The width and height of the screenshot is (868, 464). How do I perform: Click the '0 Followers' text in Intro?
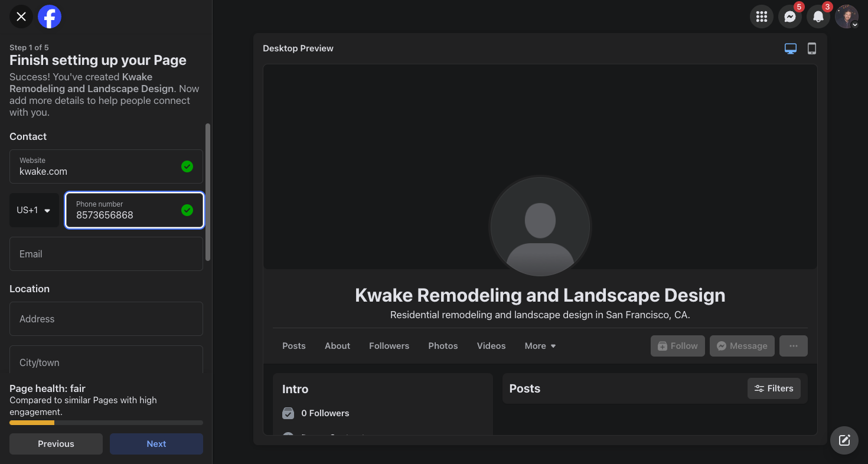tap(325, 413)
